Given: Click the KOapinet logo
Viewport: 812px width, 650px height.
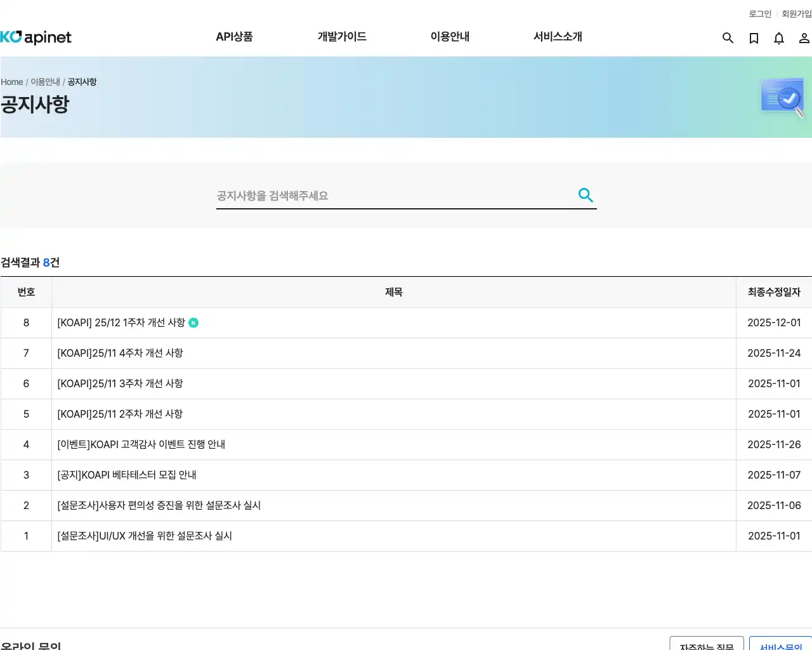Looking at the screenshot, I should click(36, 37).
